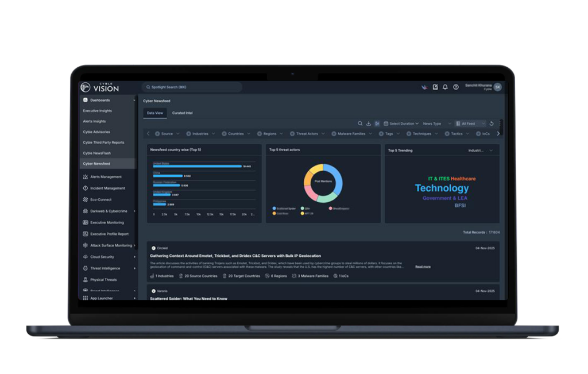Viewport: 588px width, 374px height.
Task: Click the Darkweb & Cybercrime icon
Action: [x=85, y=211]
